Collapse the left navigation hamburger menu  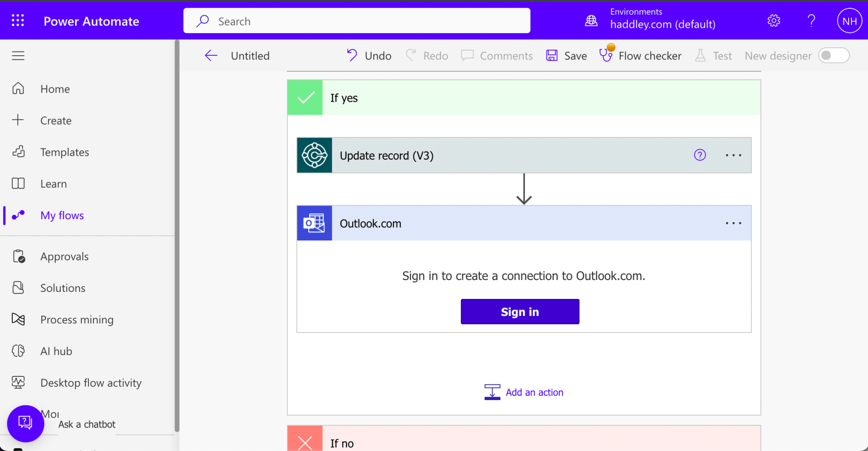18,56
